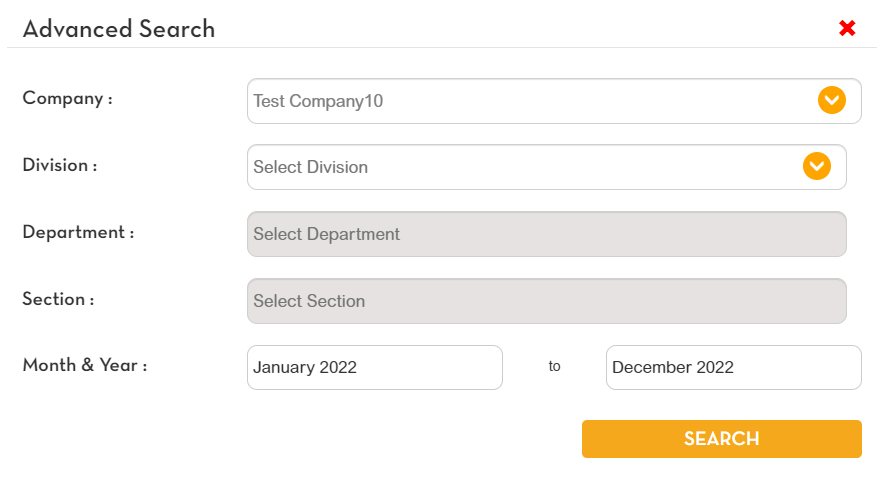Click the disabled Section dropdown field
The image size is (881, 482).
point(546,301)
